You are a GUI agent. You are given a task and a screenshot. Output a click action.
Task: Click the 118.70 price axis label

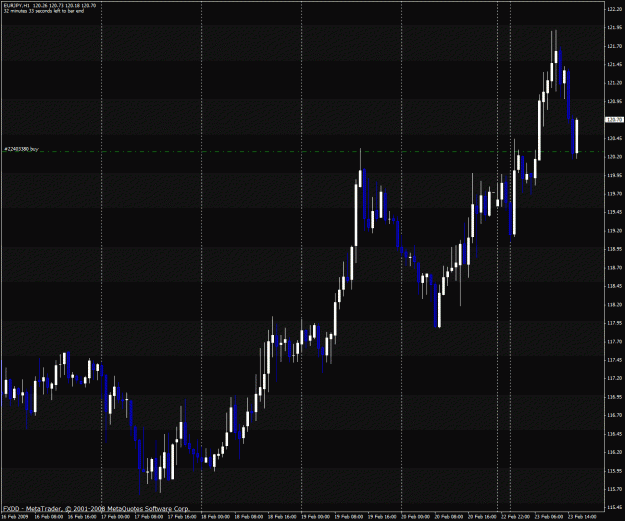click(614, 268)
